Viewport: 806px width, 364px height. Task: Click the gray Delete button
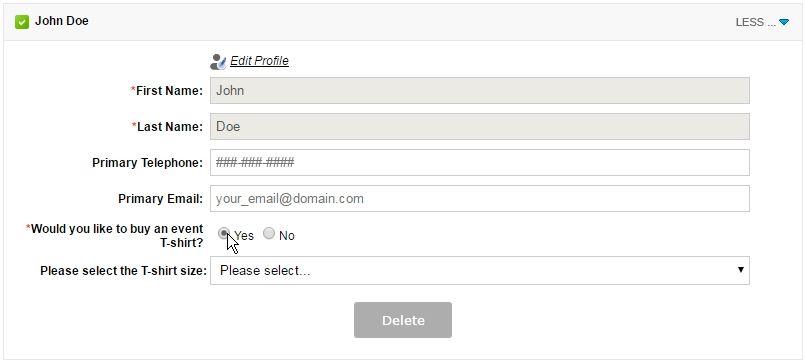[403, 320]
